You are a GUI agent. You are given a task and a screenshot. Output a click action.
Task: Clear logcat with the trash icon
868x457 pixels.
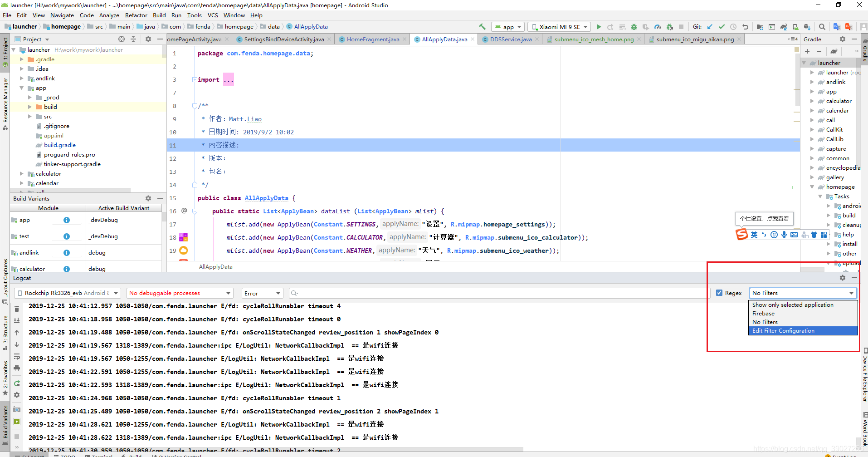(17, 309)
